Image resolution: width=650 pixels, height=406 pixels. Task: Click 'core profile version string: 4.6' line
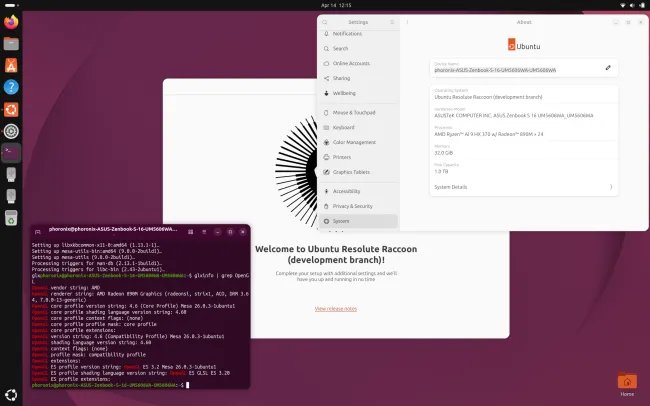pyautogui.click(x=133, y=306)
